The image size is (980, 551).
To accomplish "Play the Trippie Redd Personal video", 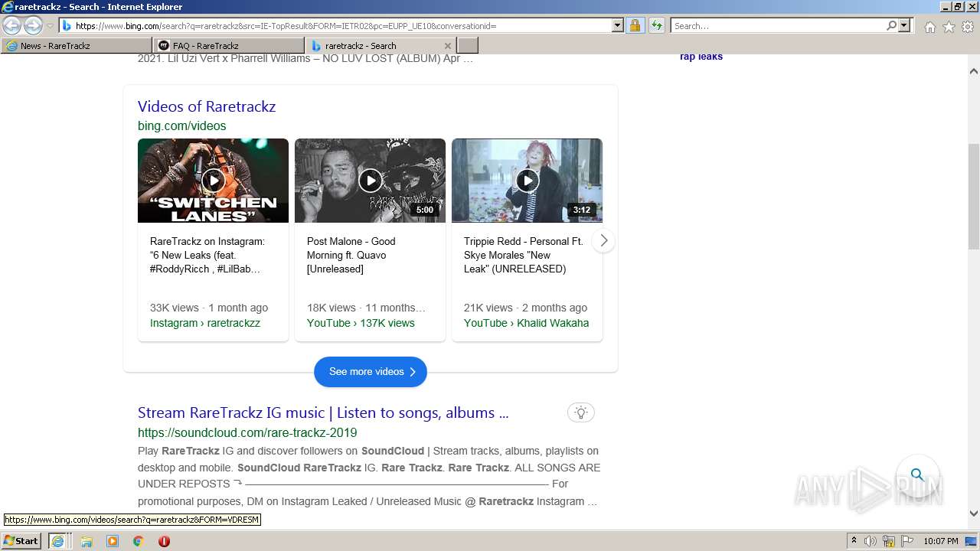I will [x=527, y=181].
